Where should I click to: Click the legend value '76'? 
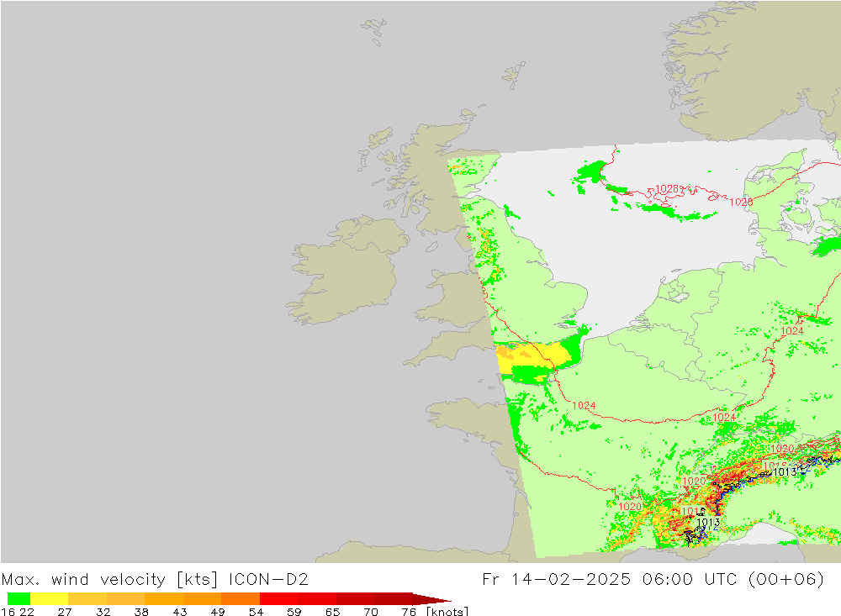click(409, 612)
